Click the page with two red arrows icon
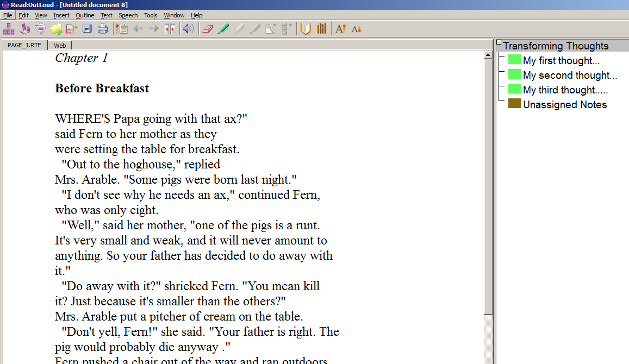Screen dimensions: 629x364 170,29
